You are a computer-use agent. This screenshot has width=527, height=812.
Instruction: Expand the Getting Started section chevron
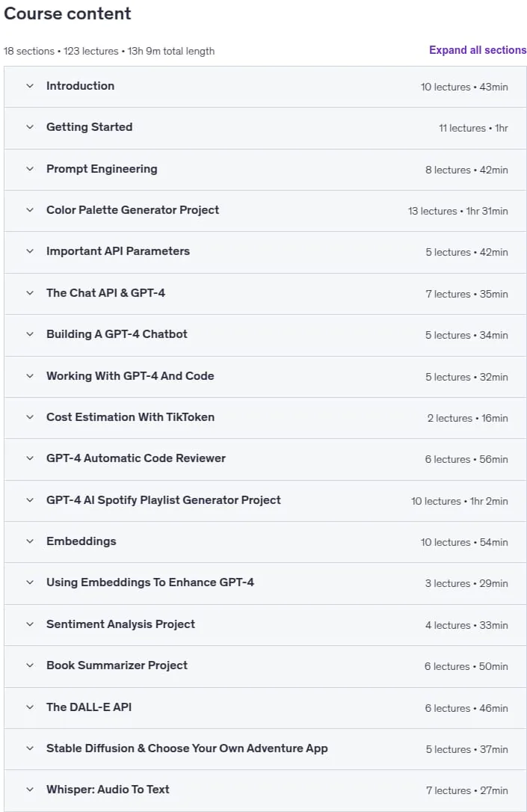[x=30, y=127]
